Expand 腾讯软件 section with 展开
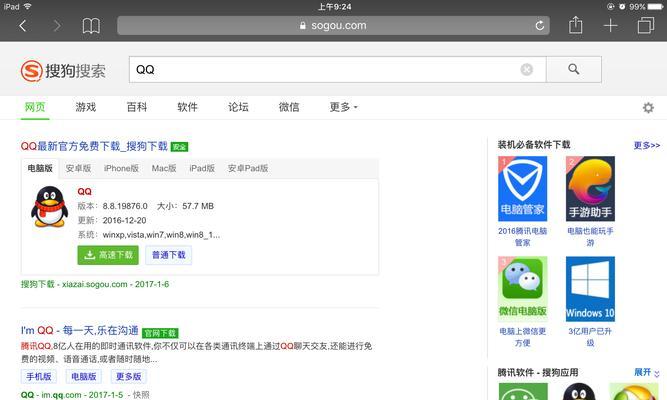 (647, 373)
